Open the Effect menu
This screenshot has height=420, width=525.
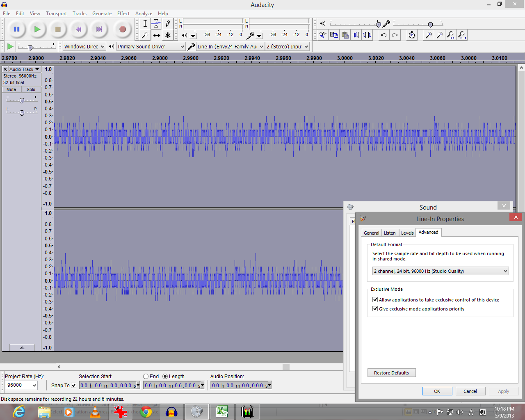[x=123, y=14]
